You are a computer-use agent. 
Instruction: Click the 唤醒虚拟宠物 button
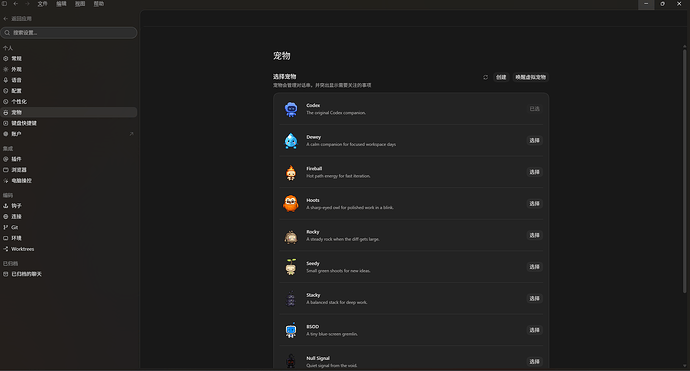pos(530,77)
